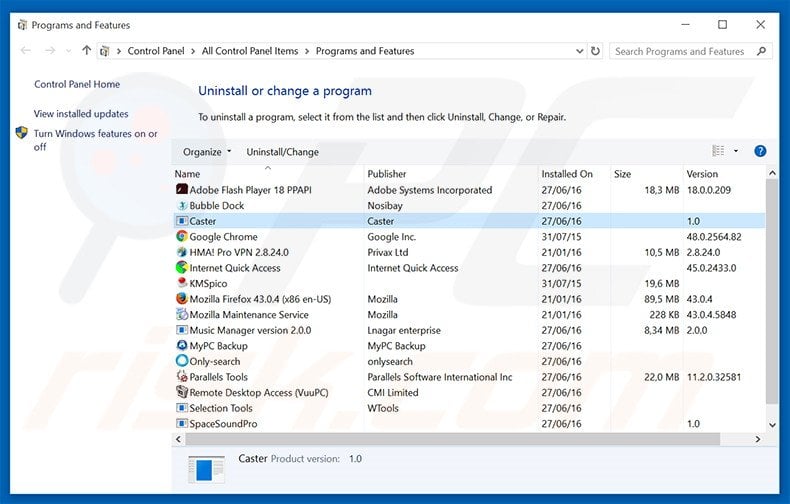Select the Google Chrome row name

223,237
